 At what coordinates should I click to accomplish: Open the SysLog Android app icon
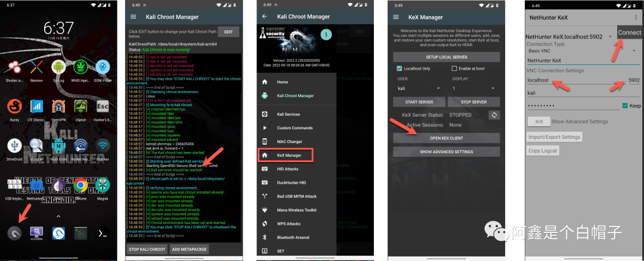click(58, 67)
